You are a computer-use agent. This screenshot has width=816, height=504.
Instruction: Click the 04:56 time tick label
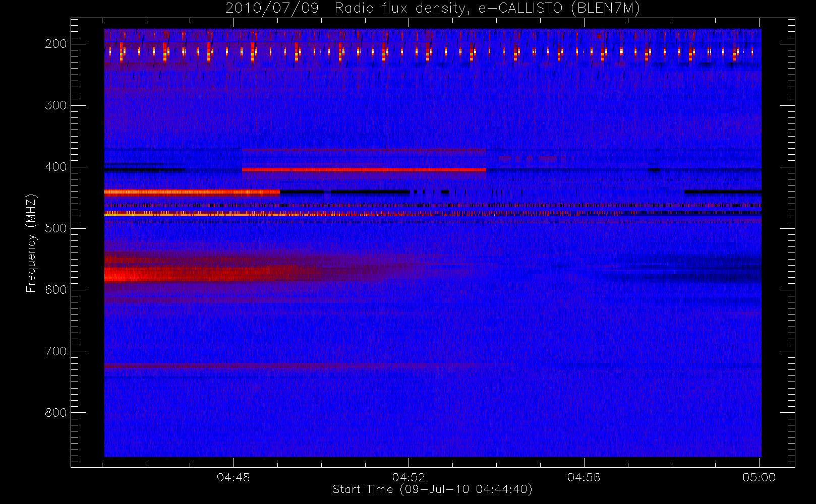[584, 477]
